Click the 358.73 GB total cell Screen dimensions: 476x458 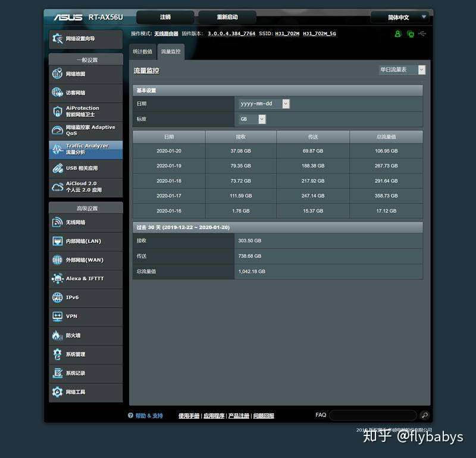click(x=386, y=196)
